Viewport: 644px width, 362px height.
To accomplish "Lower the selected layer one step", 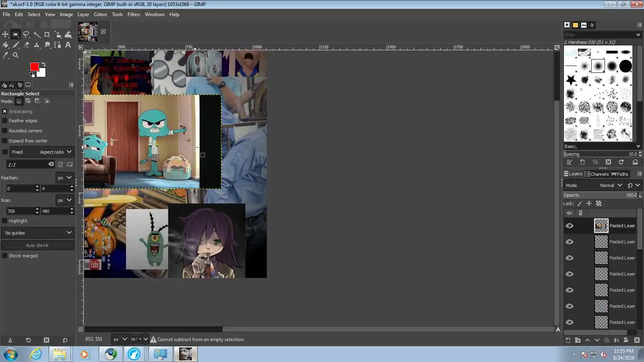I will (x=597, y=340).
